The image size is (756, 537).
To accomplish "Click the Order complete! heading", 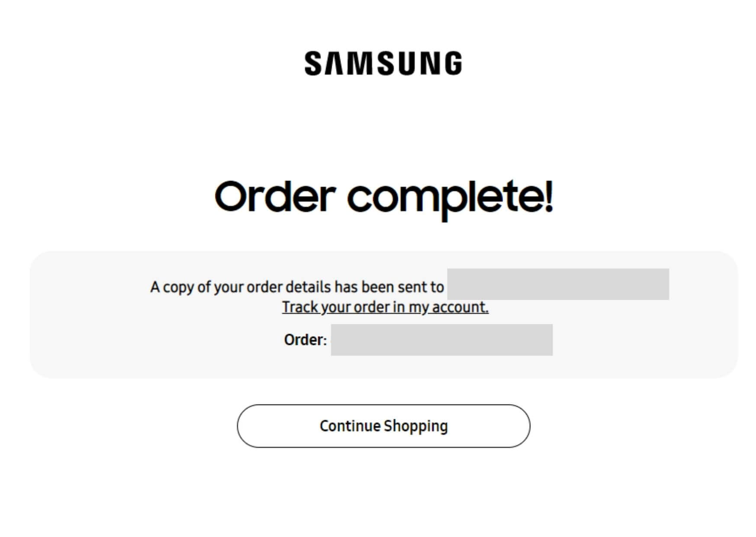I will 383,197.
